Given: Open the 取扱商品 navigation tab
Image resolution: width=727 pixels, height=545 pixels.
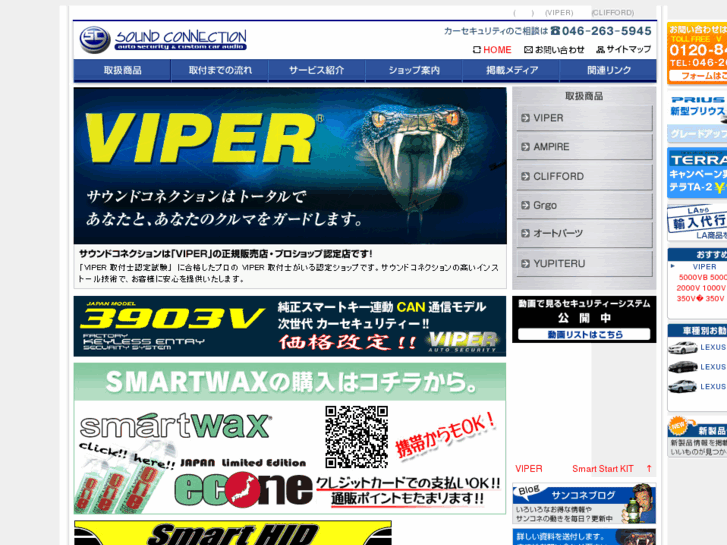Looking at the screenshot, I should [x=122, y=71].
